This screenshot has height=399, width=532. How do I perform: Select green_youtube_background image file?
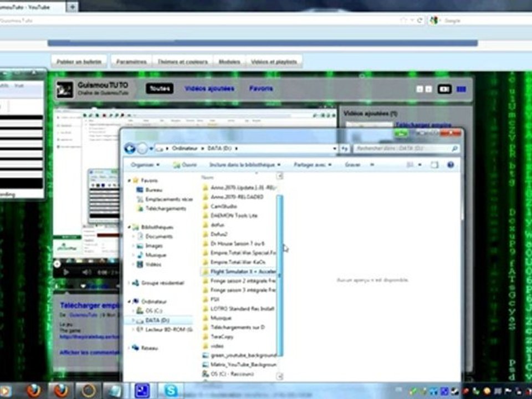point(239,355)
